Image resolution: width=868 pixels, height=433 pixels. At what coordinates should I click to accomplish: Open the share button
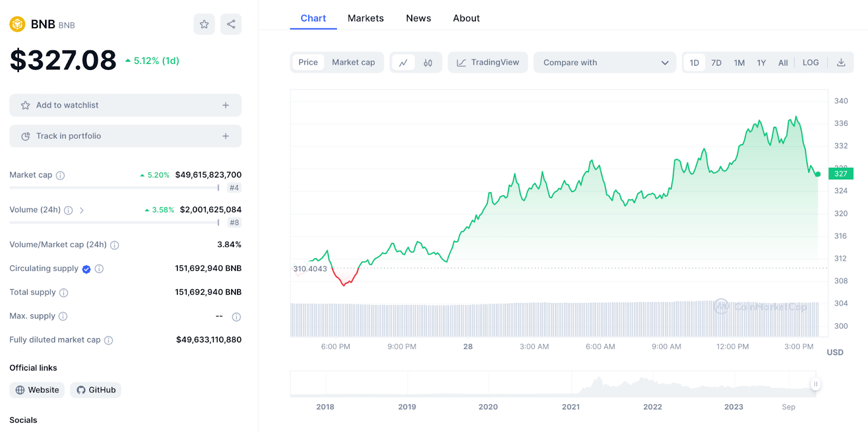coord(231,24)
